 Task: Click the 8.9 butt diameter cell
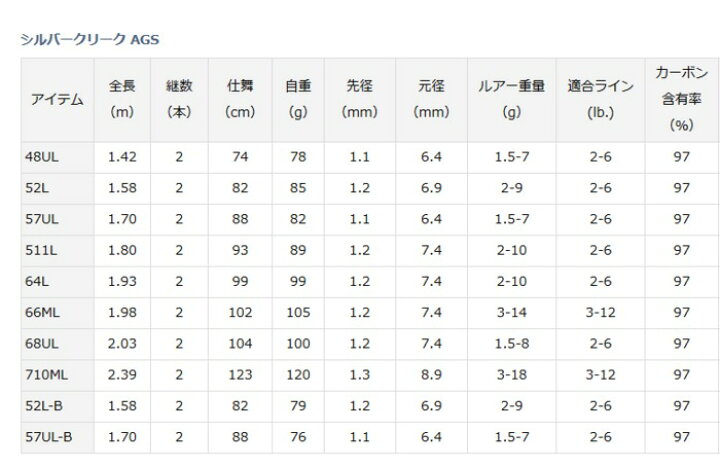(x=431, y=375)
